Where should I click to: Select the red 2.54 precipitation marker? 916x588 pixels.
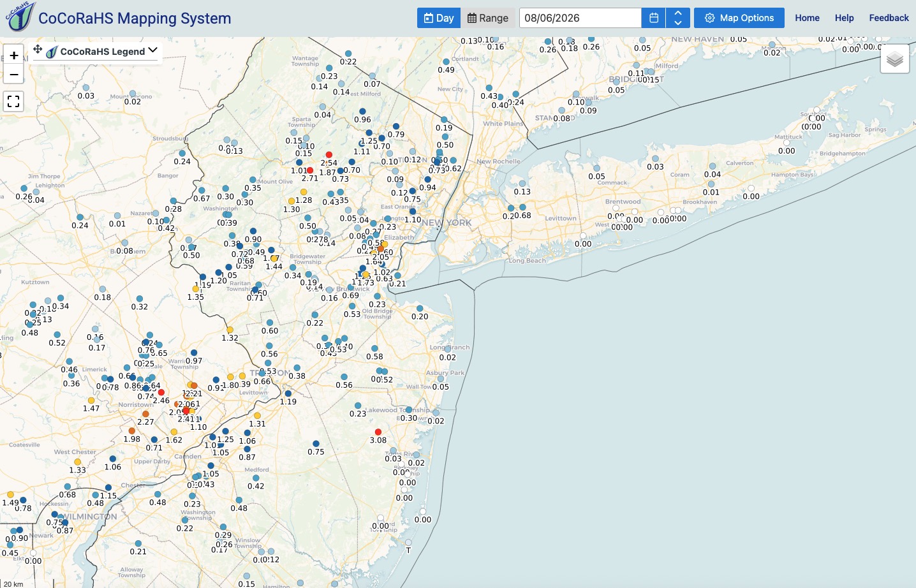(329, 154)
